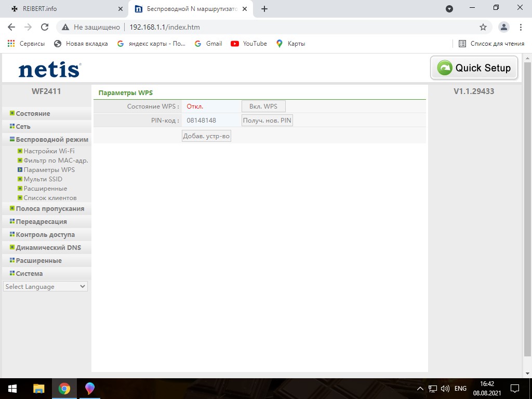Open Новая вкладка bookmark
The width and height of the screenshot is (532, 399).
click(81, 44)
